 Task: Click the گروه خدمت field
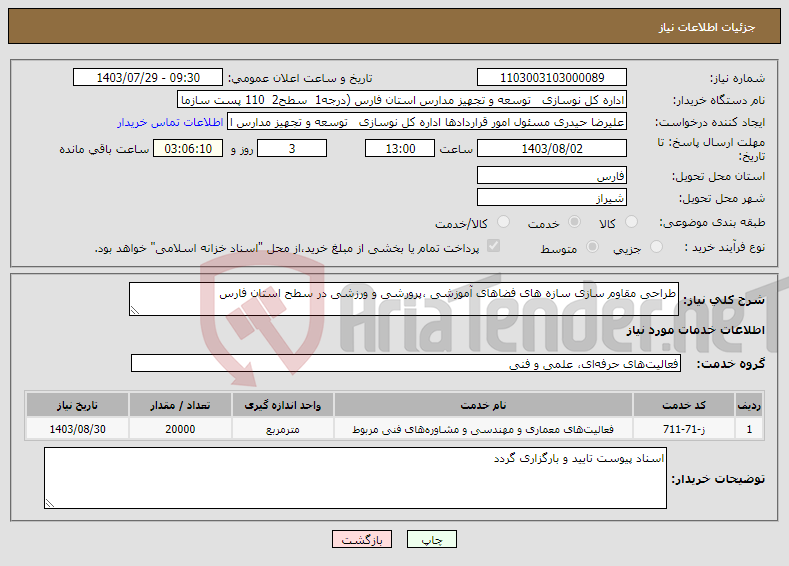click(x=406, y=363)
